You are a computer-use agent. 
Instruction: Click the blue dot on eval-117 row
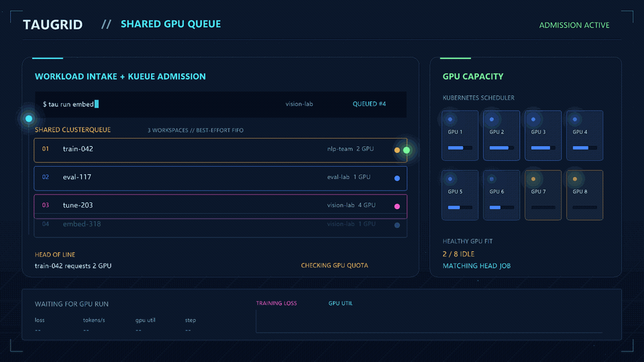point(397,178)
